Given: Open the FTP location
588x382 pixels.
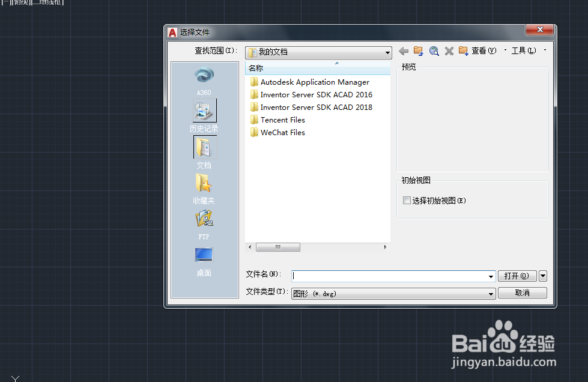Looking at the screenshot, I should [204, 225].
